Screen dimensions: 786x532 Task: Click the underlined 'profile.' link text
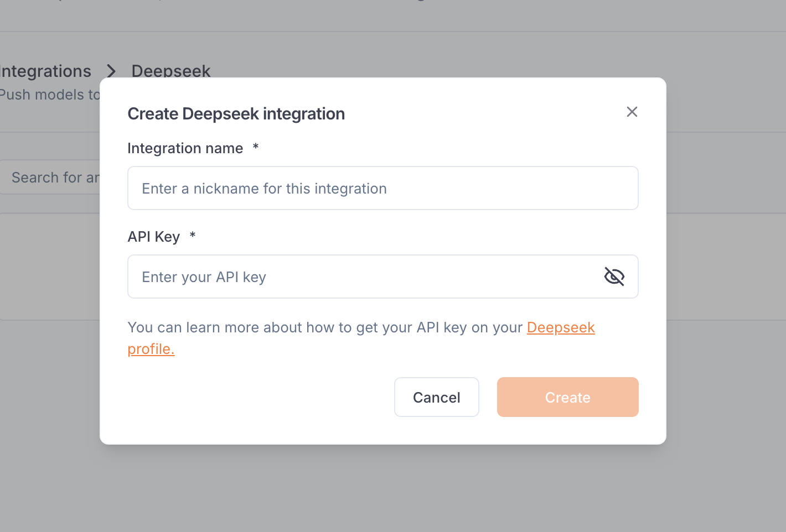151,349
